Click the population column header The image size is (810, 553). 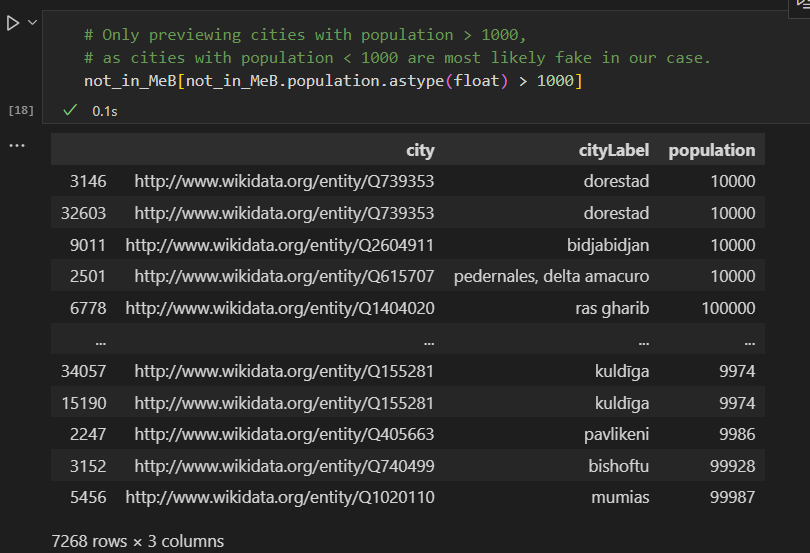tap(712, 150)
